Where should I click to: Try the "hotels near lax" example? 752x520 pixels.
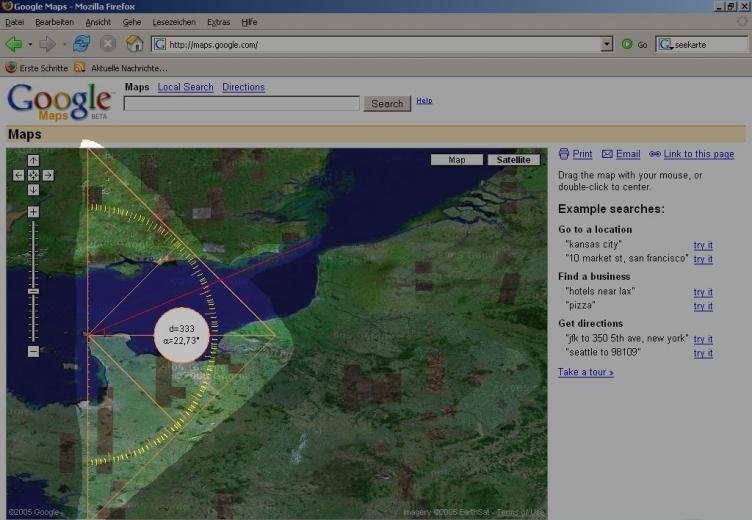coord(703,292)
